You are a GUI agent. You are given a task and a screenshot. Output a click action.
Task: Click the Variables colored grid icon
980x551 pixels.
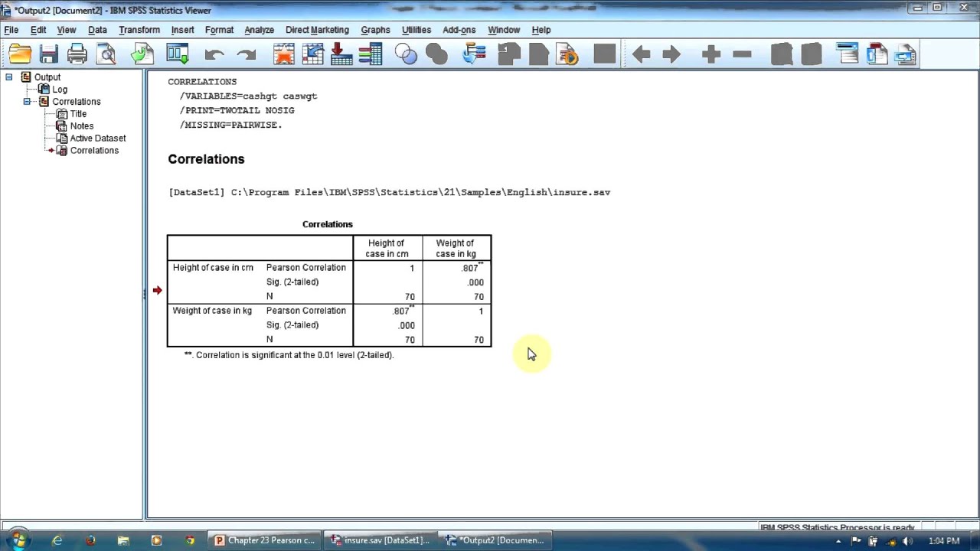pyautogui.click(x=371, y=54)
